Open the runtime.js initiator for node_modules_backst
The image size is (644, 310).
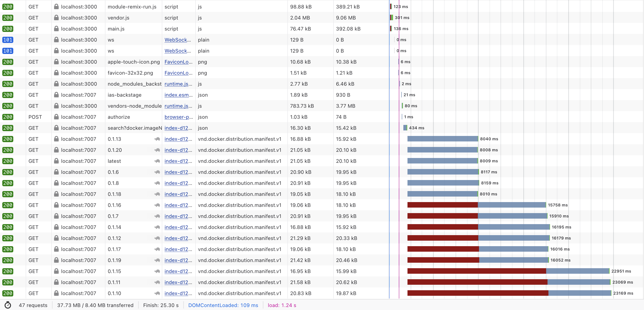click(178, 84)
